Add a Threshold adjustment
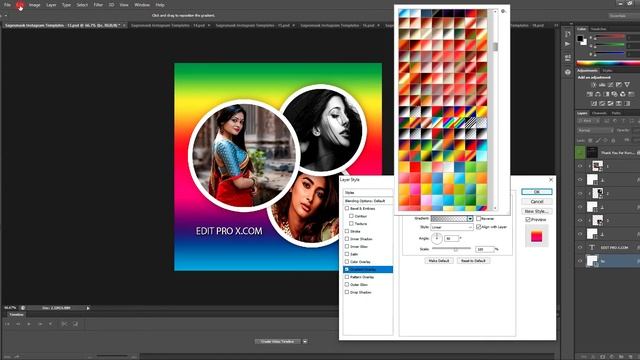This screenshot has width=640, height=360. (x=611, y=104)
